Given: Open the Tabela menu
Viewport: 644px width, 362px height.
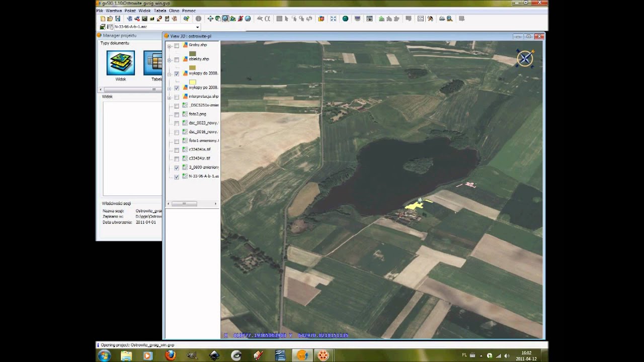Looking at the screenshot, I should pyautogui.click(x=160, y=11).
